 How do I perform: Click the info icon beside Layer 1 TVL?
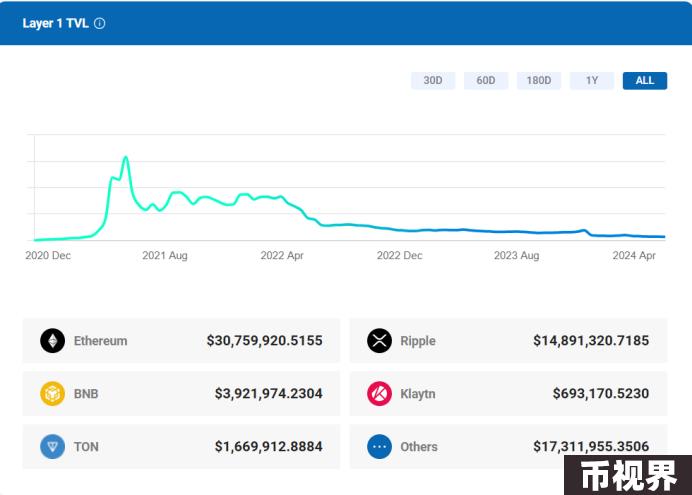coord(100,23)
